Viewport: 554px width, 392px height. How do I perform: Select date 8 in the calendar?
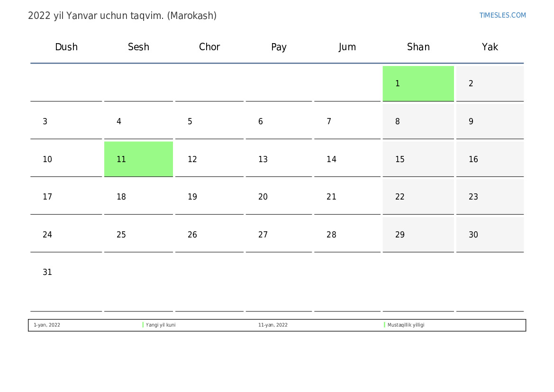(418, 121)
